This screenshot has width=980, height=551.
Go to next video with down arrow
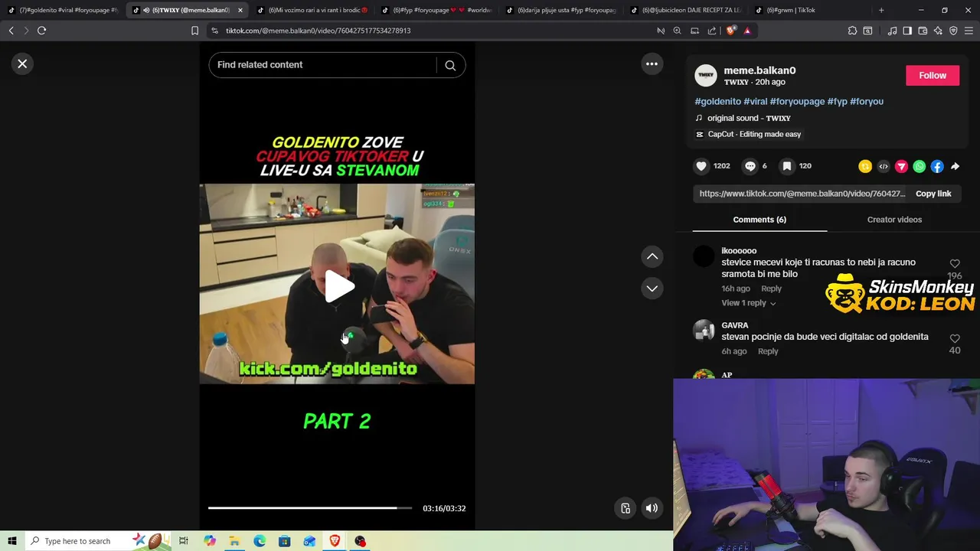click(652, 289)
